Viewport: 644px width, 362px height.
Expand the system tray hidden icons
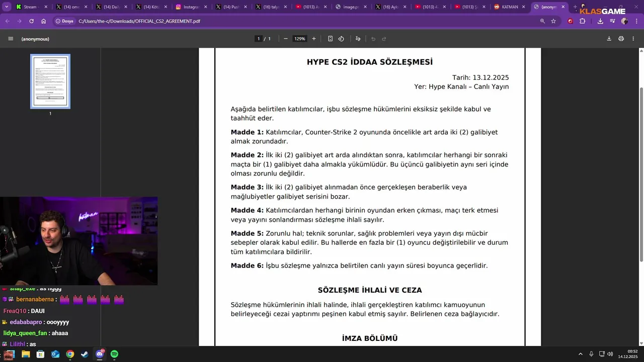(x=580, y=354)
